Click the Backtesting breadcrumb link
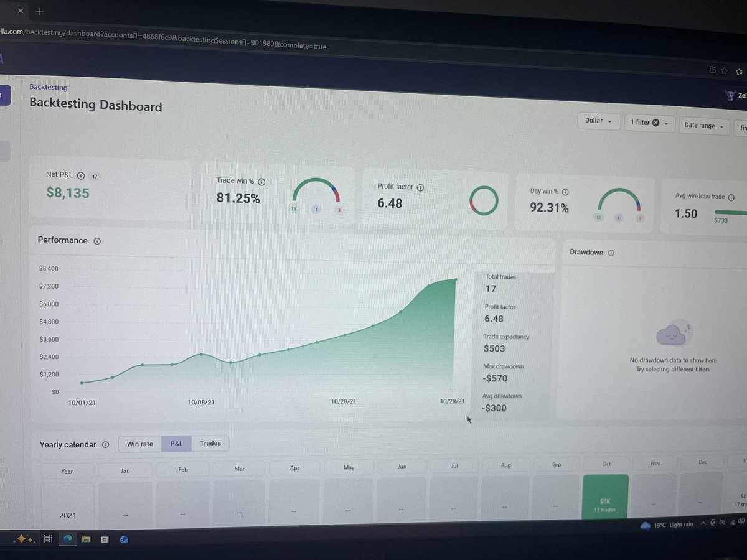 pyautogui.click(x=49, y=88)
